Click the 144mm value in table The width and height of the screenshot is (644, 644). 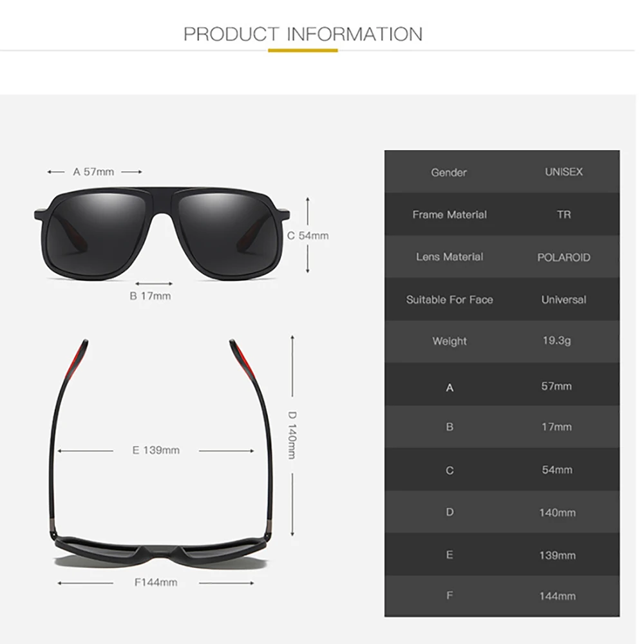pos(557,596)
